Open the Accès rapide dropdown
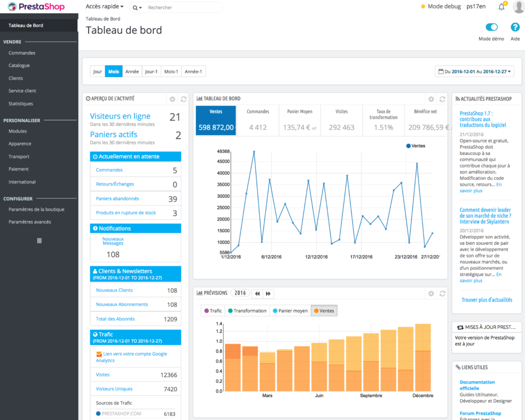 (105, 7)
